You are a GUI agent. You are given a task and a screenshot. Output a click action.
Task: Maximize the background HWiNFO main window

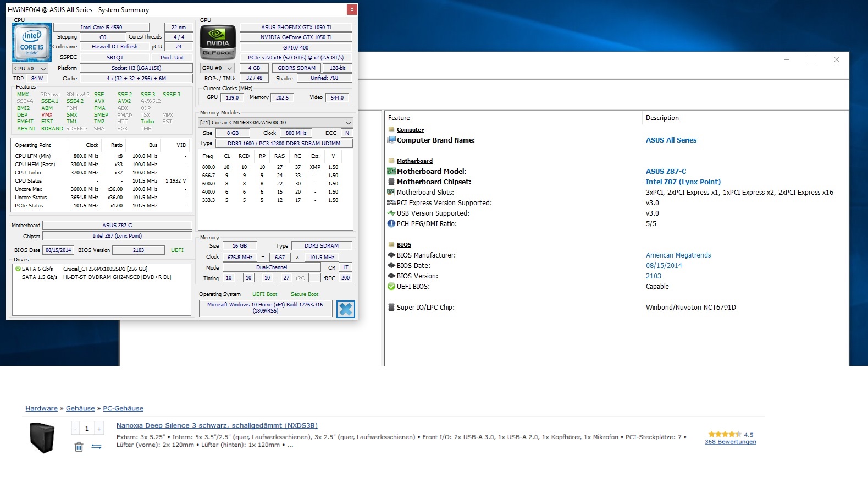coord(811,59)
